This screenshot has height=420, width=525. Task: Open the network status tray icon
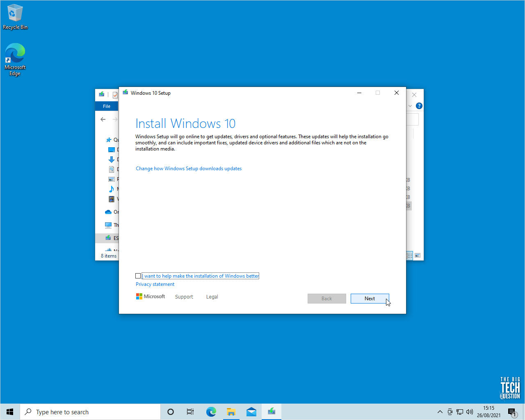tap(460, 412)
